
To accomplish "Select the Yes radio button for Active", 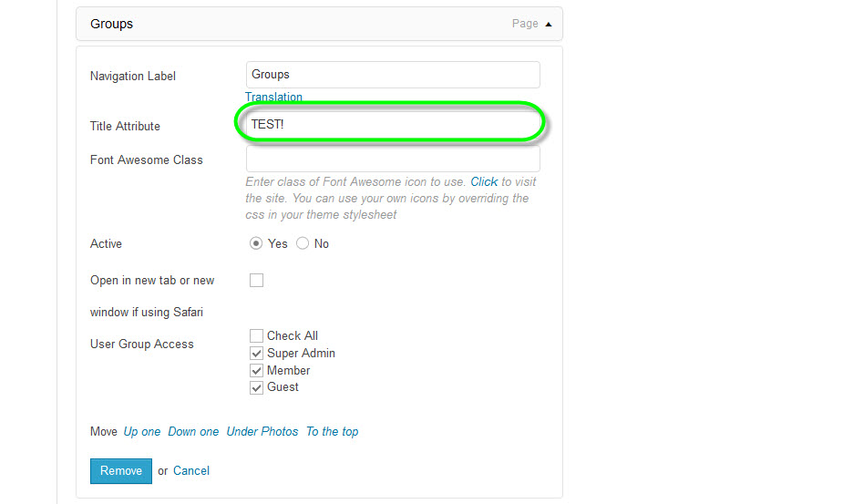I will coord(256,243).
